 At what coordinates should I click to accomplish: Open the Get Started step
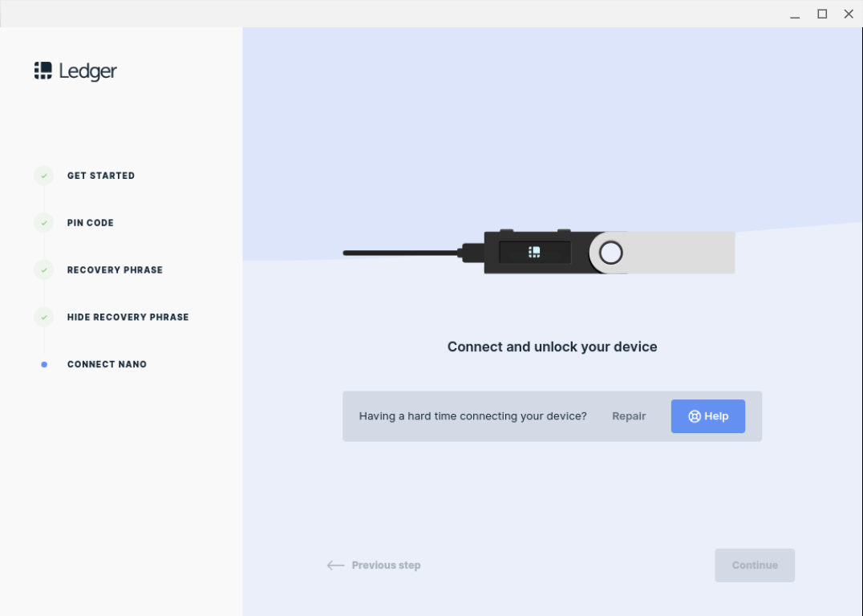(x=100, y=175)
